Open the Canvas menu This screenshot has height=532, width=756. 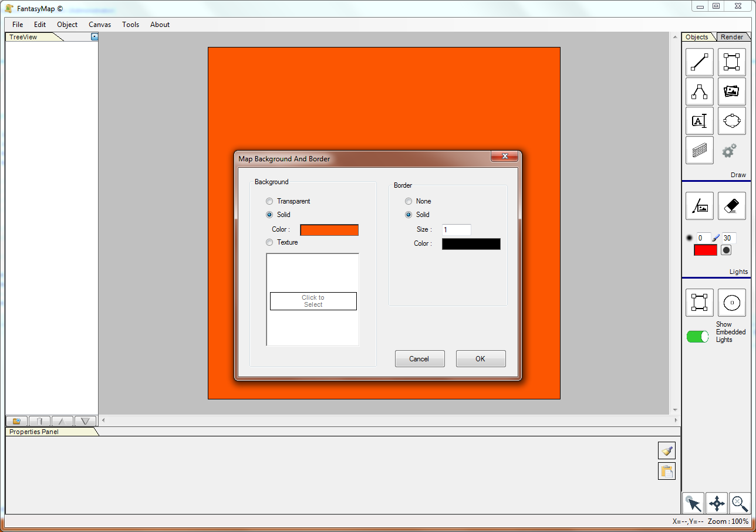coord(100,25)
